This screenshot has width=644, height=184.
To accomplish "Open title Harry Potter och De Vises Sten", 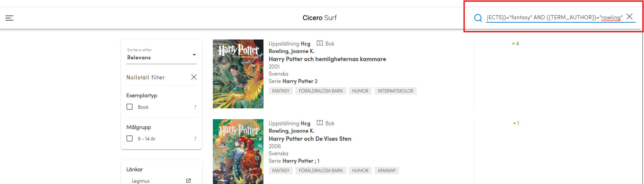I will click(x=310, y=139).
